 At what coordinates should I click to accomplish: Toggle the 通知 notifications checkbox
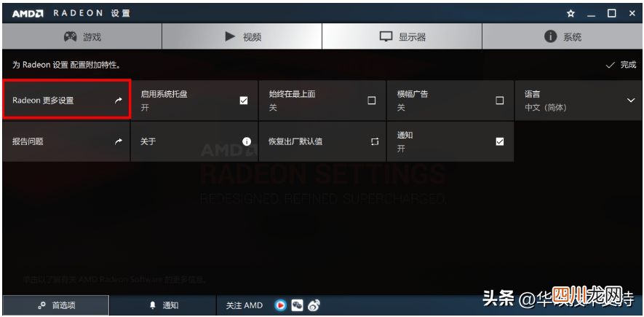pyautogui.click(x=499, y=141)
